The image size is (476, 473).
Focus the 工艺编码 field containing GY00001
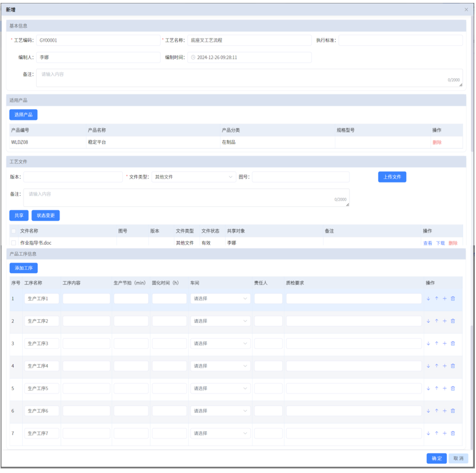(98, 41)
